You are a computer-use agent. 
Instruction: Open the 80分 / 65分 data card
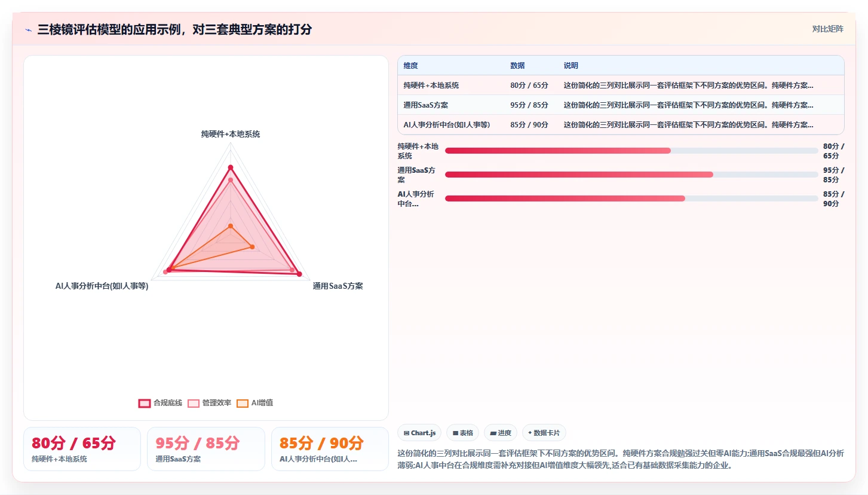coord(82,449)
